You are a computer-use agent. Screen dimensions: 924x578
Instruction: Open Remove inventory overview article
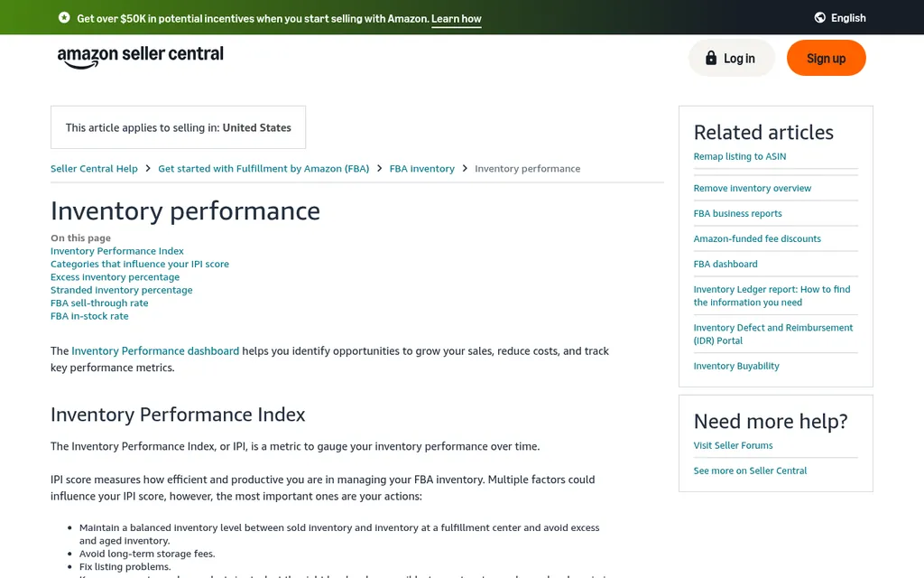(752, 188)
